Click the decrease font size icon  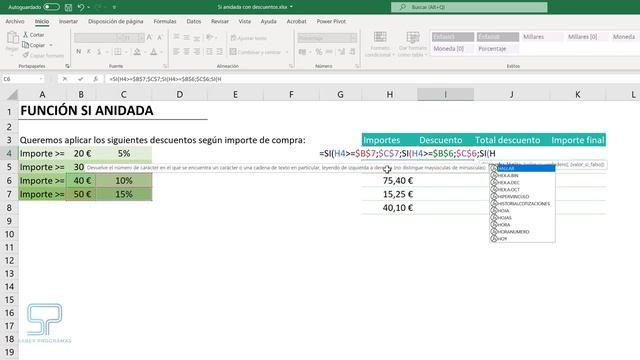tap(160, 38)
